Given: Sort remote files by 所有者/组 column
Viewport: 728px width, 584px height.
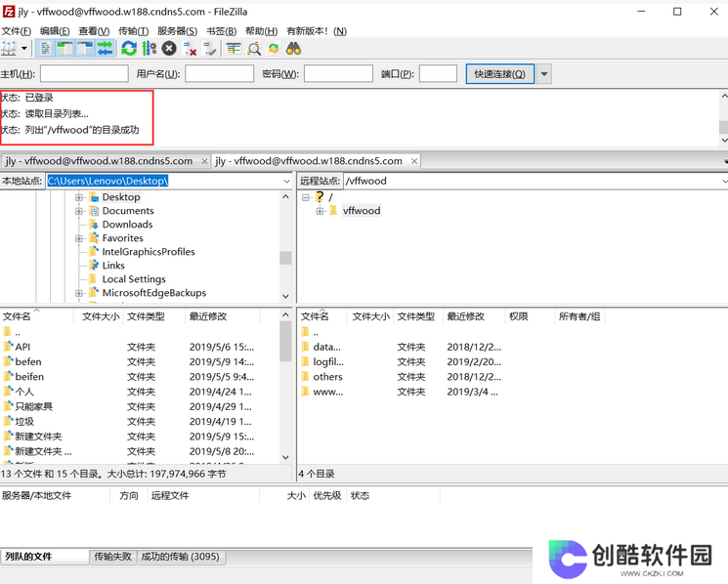Looking at the screenshot, I should pyautogui.click(x=579, y=316).
